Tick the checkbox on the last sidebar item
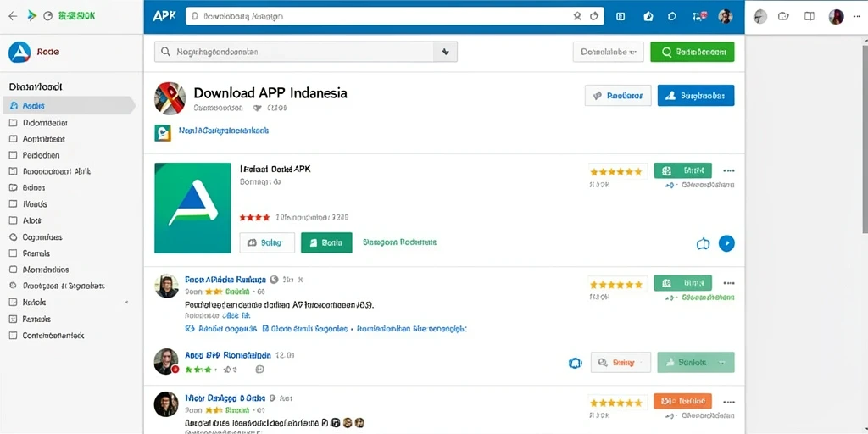Image resolution: width=868 pixels, height=434 pixels. [14, 336]
